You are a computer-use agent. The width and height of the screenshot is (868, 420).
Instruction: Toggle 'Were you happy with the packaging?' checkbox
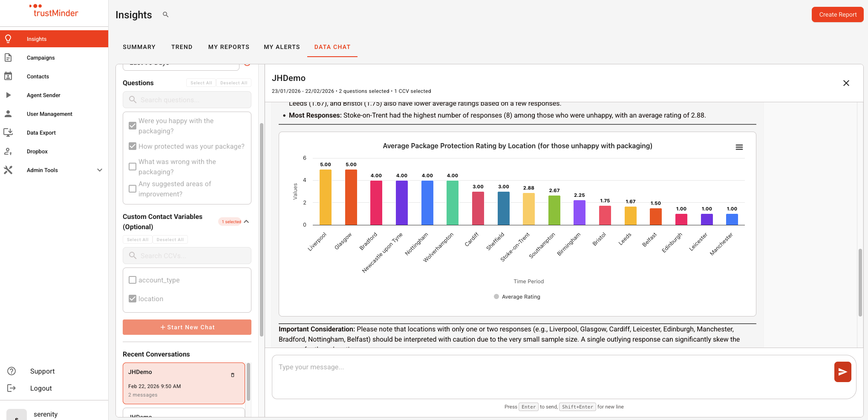[133, 126]
